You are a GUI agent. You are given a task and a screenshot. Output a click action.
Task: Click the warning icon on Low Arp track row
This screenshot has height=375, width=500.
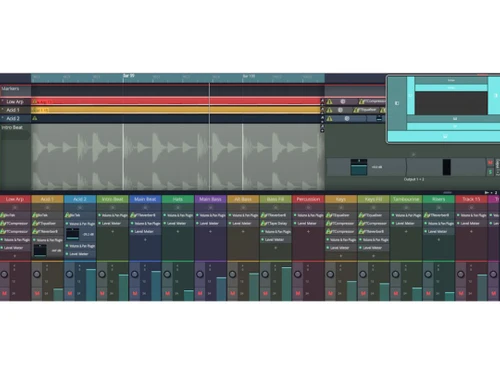[x=329, y=102]
